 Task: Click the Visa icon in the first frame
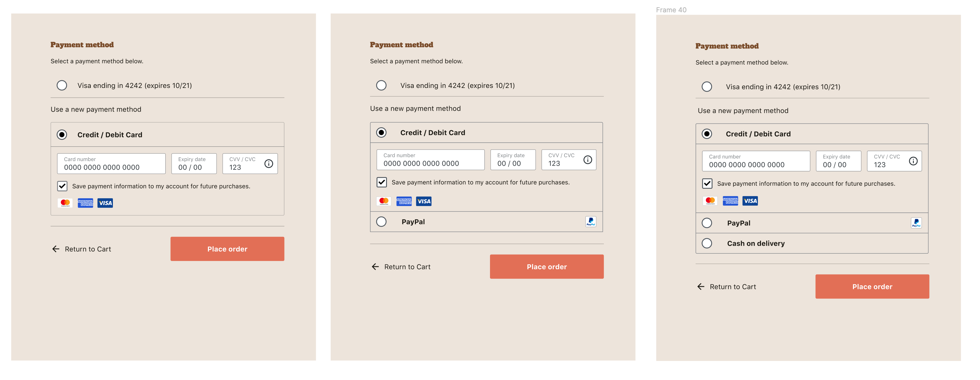point(106,203)
